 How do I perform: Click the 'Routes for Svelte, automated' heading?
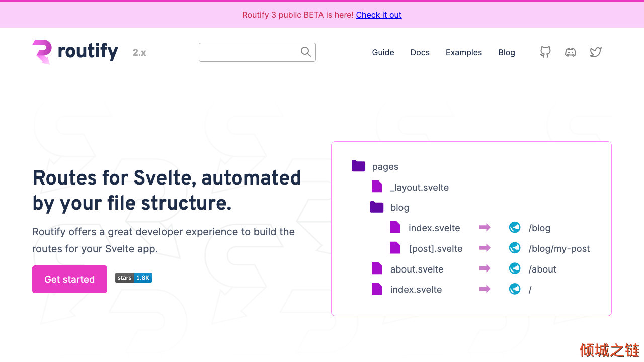(167, 178)
